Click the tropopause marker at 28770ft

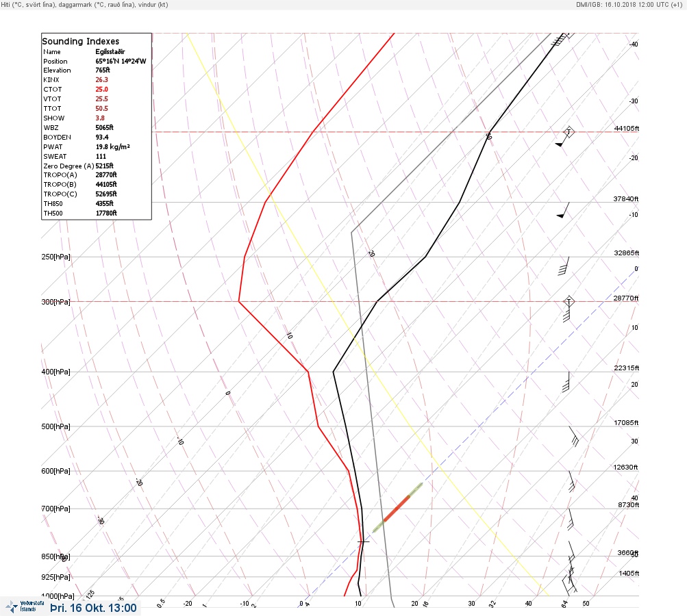click(569, 301)
